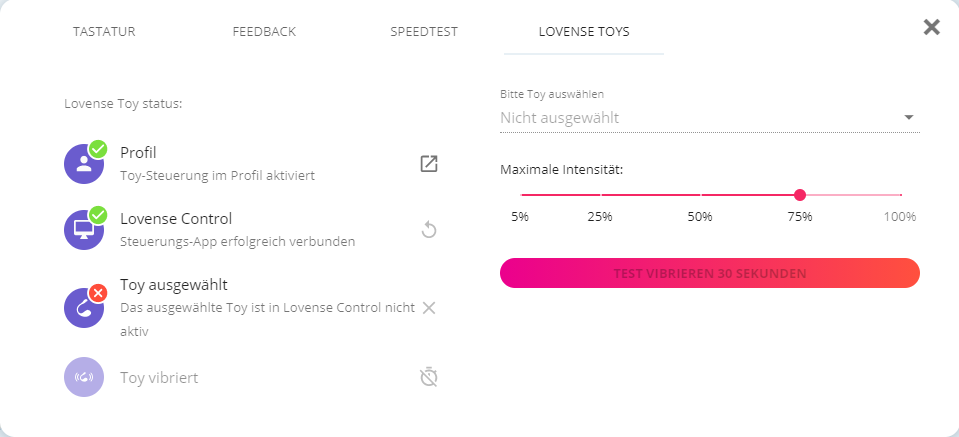
Task: Click the Lovense Control monitor icon
Action: tap(84, 229)
